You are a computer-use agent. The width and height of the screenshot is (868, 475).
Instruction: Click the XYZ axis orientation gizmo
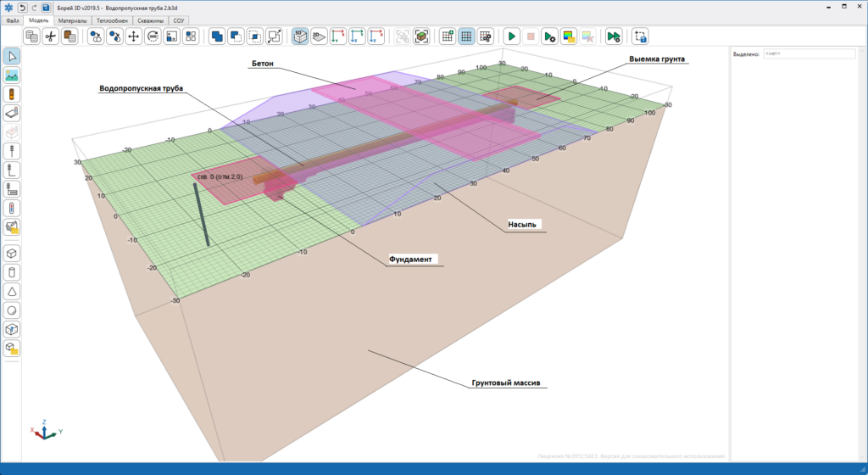click(46, 430)
